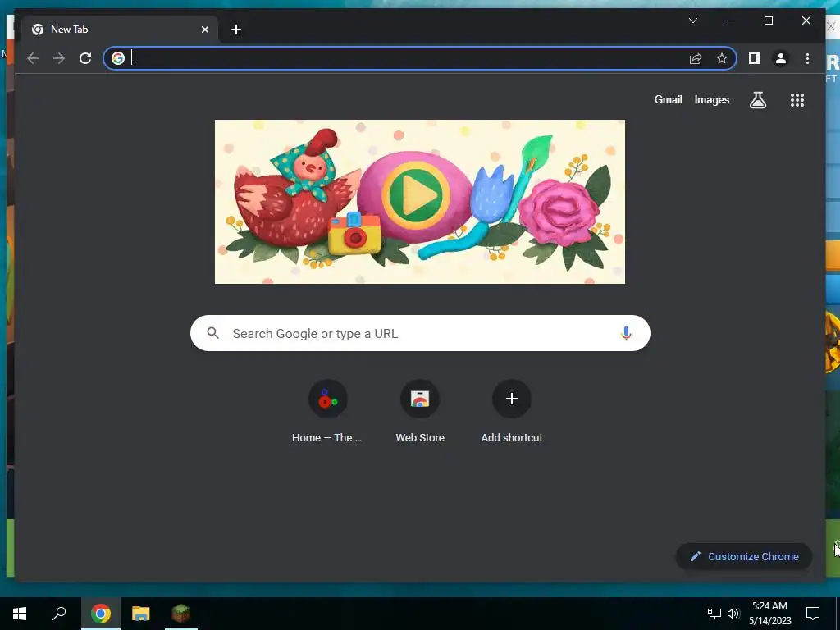Bookmark this tab with the star icon
Image resolution: width=840 pixels, height=630 pixels.
coord(722,58)
